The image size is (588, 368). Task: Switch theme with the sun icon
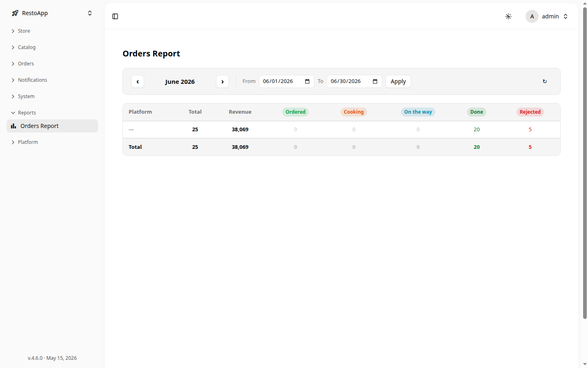click(508, 16)
